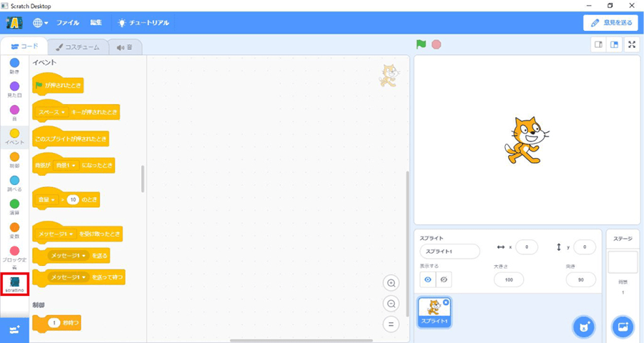Click the value 10 in 音量 block

click(73, 200)
